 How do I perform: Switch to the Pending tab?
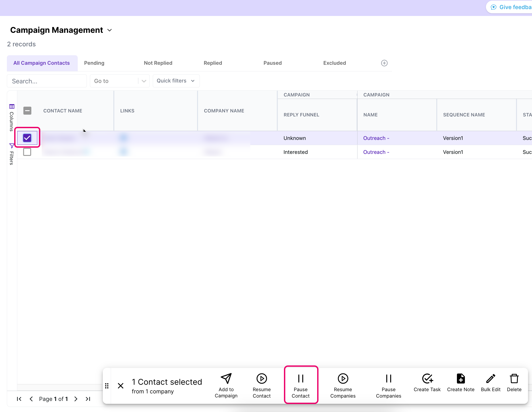pos(94,63)
